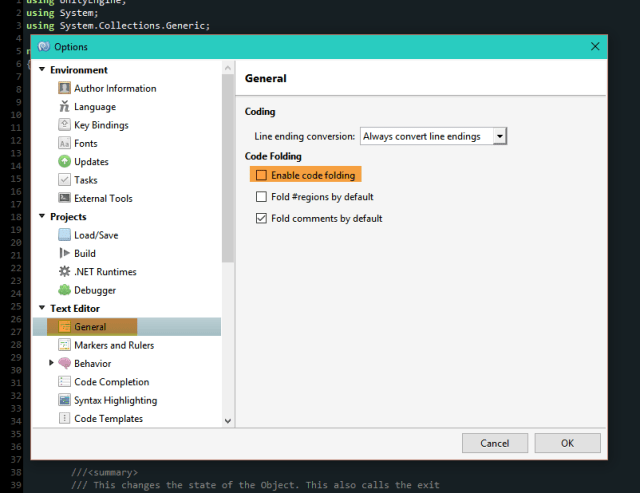Open the Line ending conversion dropdown
The image size is (640, 493).
pyautogui.click(x=500, y=136)
